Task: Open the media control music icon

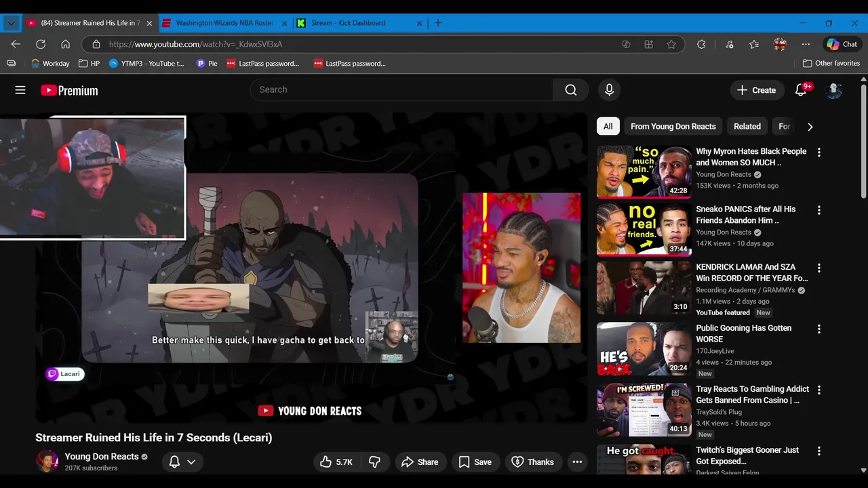Action: click(730, 44)
